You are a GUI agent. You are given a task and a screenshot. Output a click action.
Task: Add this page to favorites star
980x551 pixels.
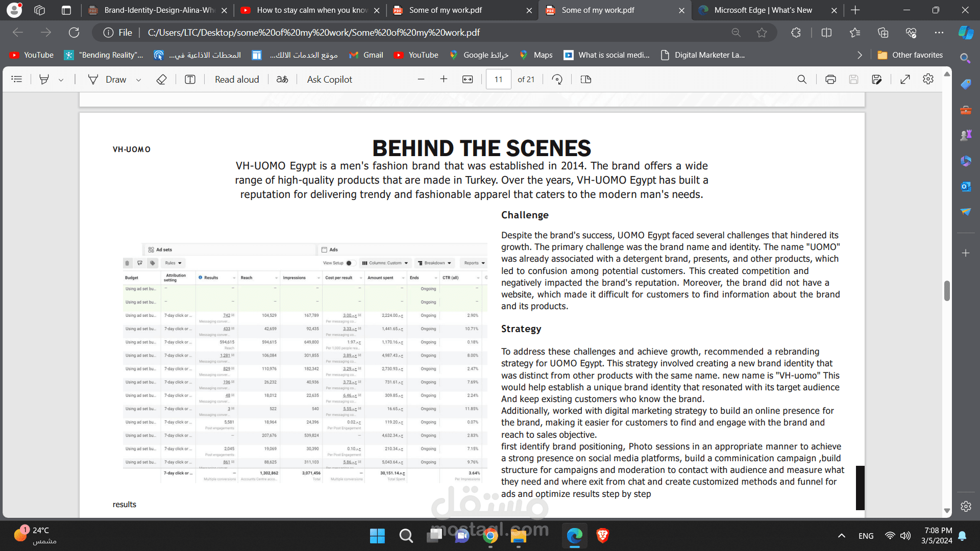point(762,33)
